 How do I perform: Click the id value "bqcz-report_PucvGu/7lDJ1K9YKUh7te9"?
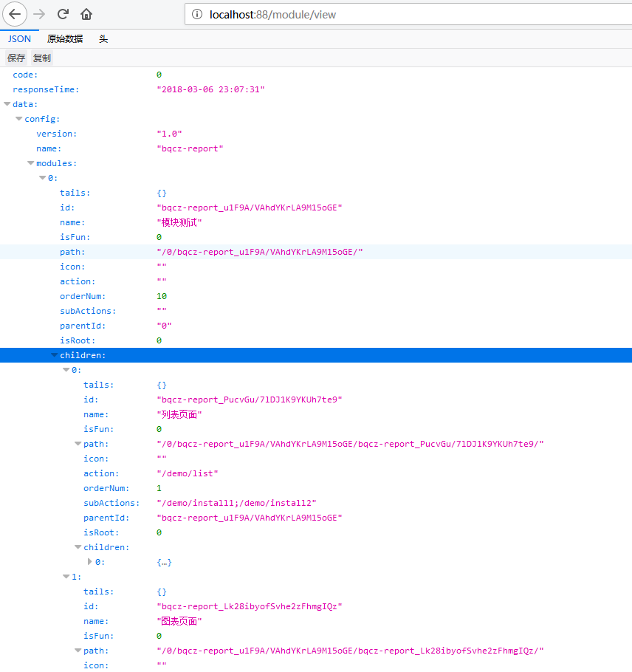coord(250,400)
